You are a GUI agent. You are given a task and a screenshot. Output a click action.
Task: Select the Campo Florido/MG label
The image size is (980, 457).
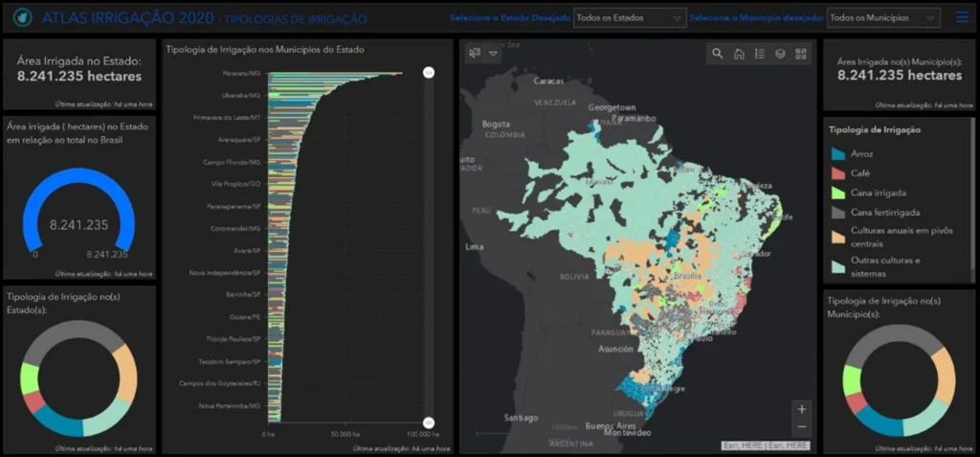coord(232,162)
